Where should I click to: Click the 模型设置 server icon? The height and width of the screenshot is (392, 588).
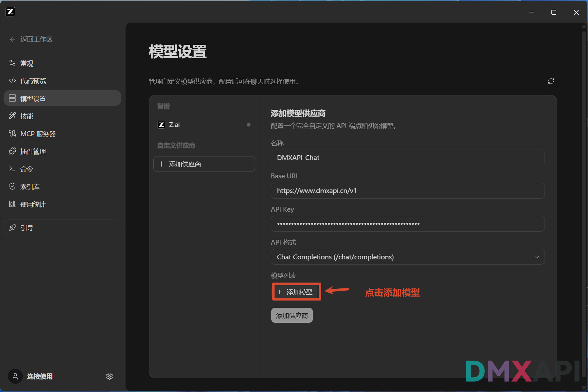[12, 98]
